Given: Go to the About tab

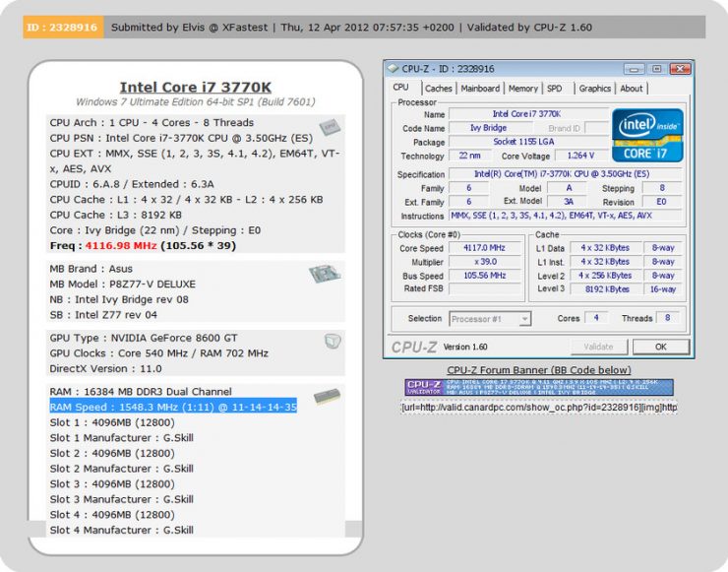Looking at the screenshot, I should (632, 89).
